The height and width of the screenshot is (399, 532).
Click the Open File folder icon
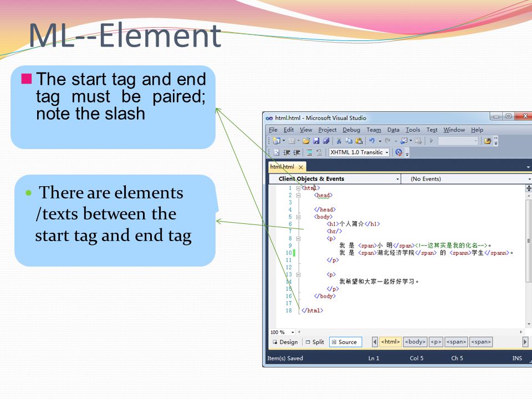306,141
